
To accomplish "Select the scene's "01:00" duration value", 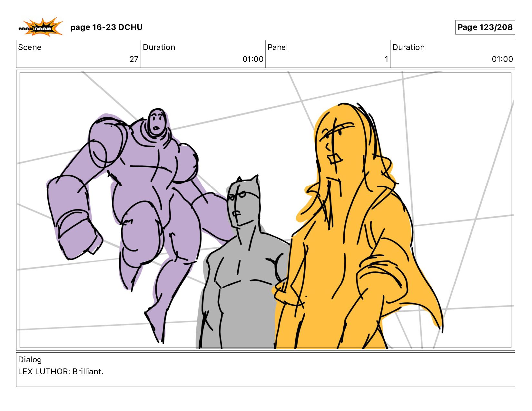I will pyautogui.click(x=253, y=59).
